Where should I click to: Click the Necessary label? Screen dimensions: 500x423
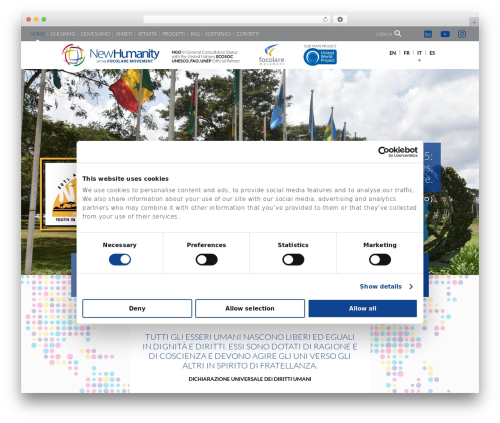[x=120, y=245]
